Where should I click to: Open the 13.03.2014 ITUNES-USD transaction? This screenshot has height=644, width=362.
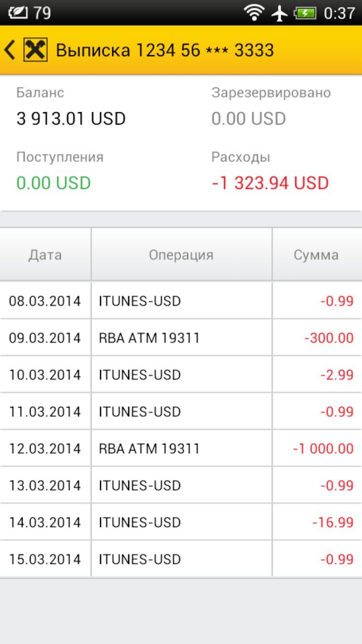[181, 486]
